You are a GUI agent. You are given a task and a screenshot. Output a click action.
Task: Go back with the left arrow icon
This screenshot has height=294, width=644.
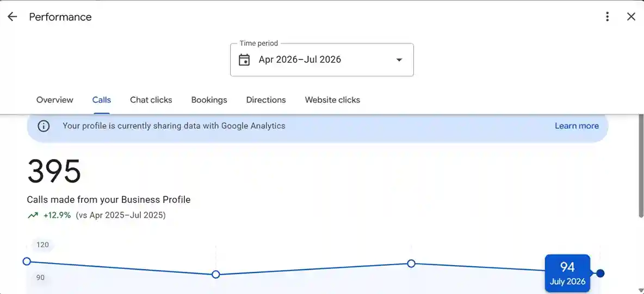pyautogui.click(x=13, y=17)
